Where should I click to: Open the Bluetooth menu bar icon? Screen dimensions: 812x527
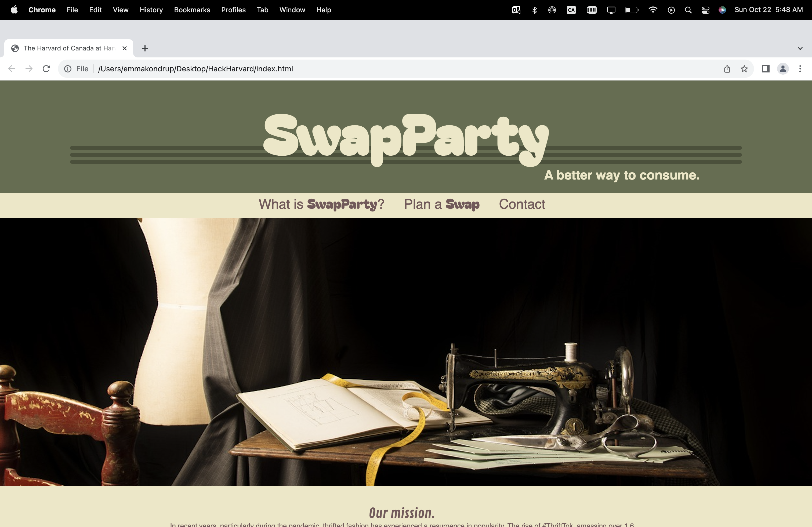coord(534,10)
